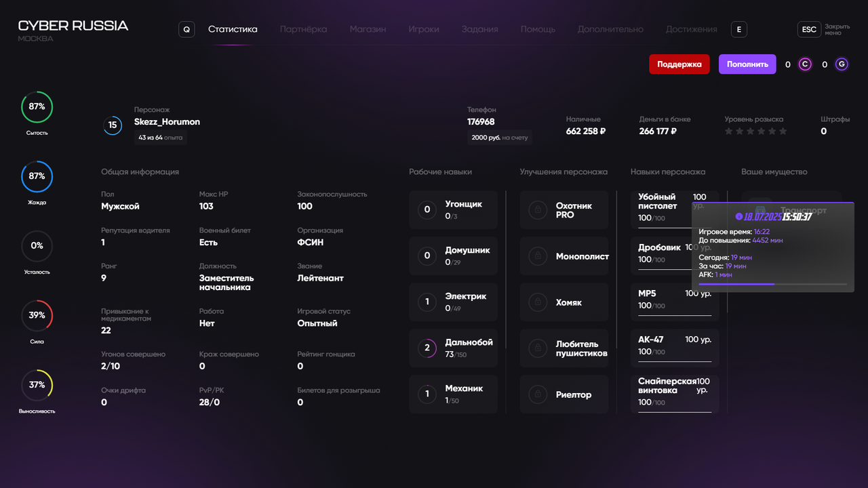Screen dimensions: 868x488
Task: Click the Выносливость 37% circular gauge
Action: [37, 385]
